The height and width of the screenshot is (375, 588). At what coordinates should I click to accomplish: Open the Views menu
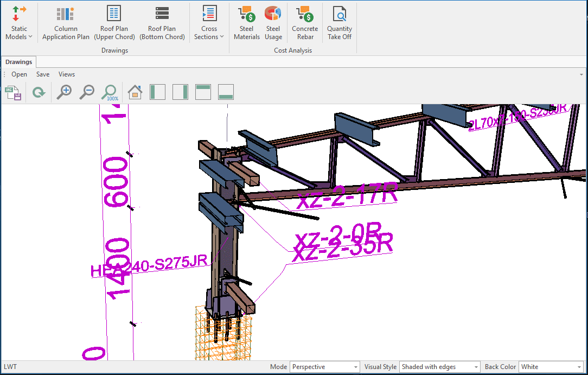point(67,74)
